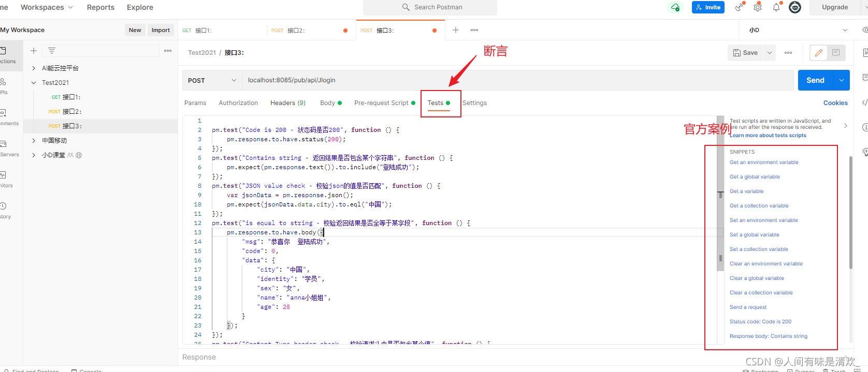Screen dimensions: 868x372
Task: Switch to the Pre-request Script tab
Action: (x=385, y=103)
